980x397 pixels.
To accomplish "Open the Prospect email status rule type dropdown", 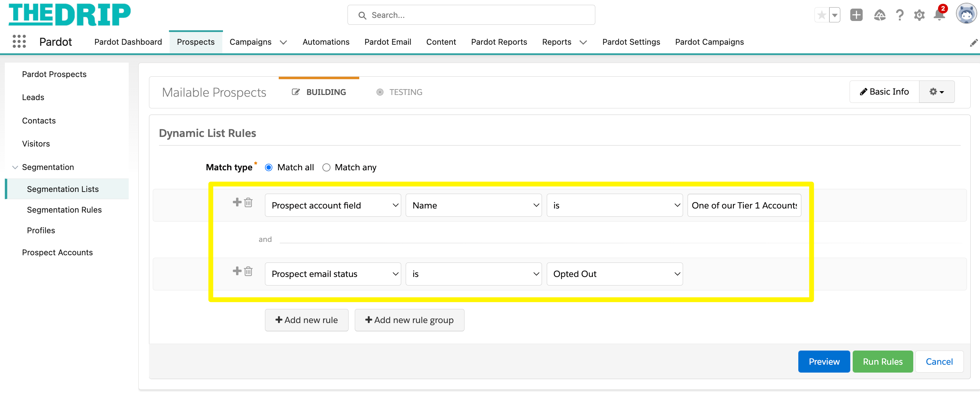I will [333, 274].
